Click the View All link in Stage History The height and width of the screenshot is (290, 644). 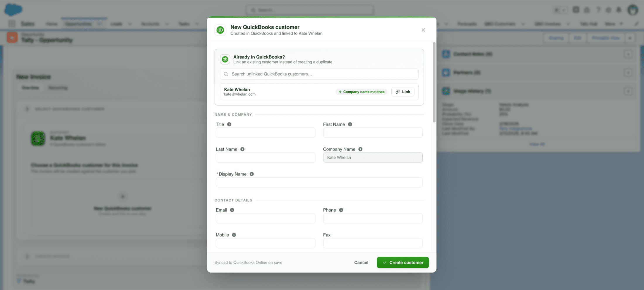[537, 144]
